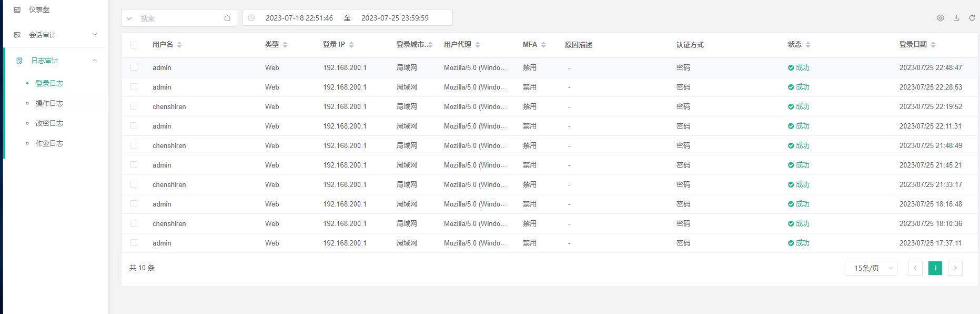Viewport: 980px width, 314px height.
Task: Click chenshiren in the 21:48:49 row
Action: coord(169,145)
